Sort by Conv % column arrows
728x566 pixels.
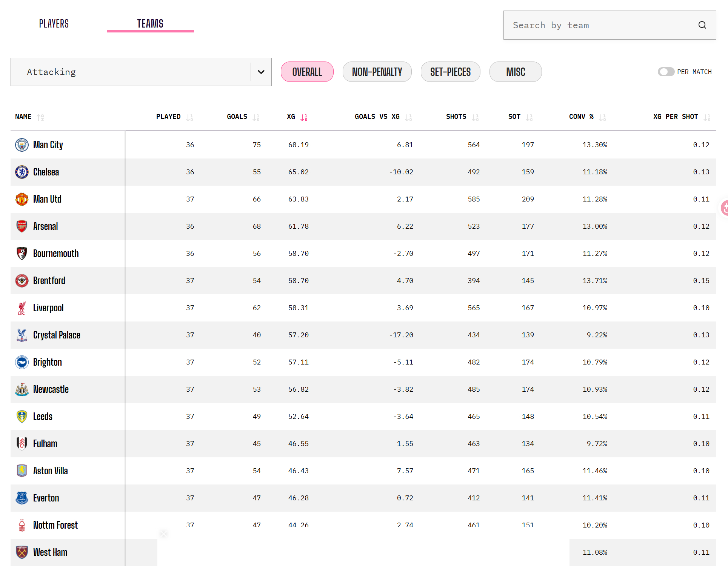(x=602, y=117)
